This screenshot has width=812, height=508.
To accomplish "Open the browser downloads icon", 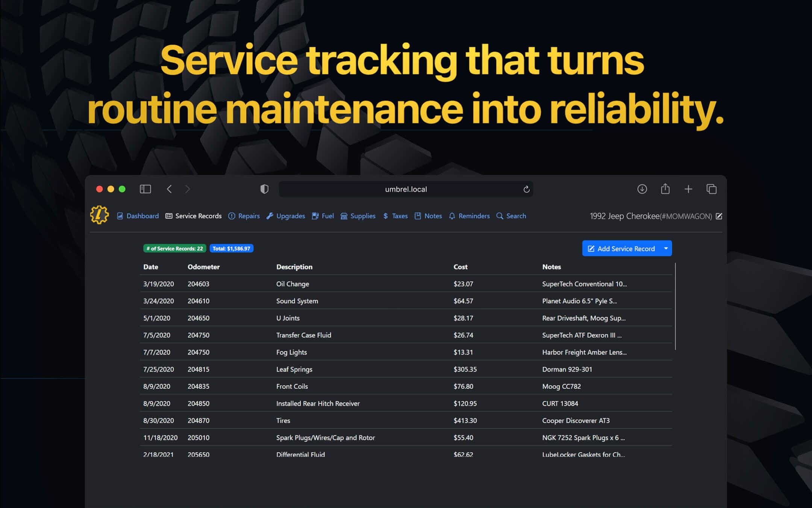I will 642,189.
